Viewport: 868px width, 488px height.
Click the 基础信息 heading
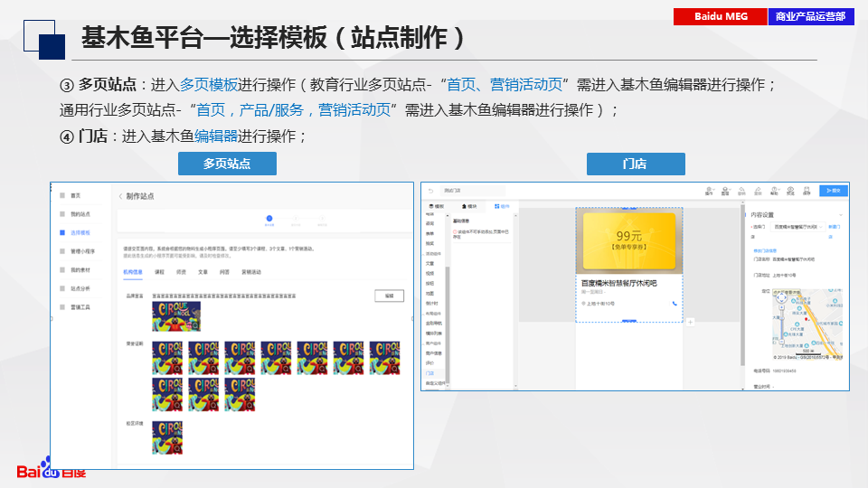461,221
